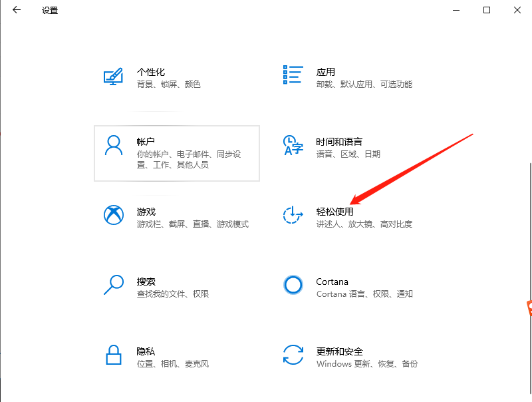Click the Xbox icon for 游戏 settings

pyautogui.click(x=113, y=214)
